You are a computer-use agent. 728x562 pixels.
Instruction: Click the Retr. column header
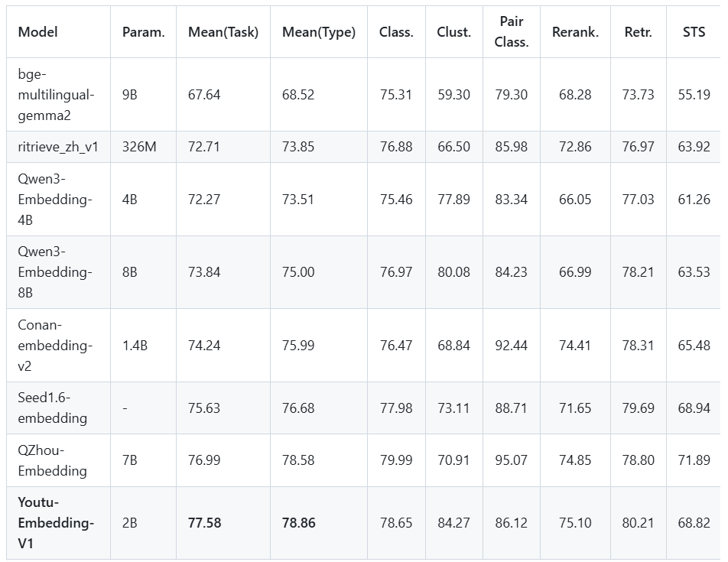coord(638,32)
